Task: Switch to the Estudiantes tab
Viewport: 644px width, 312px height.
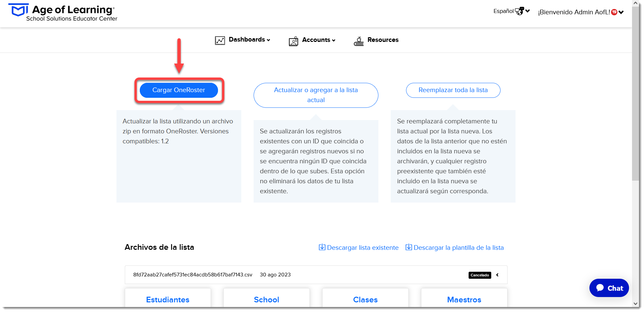Action: coord(168,299)
